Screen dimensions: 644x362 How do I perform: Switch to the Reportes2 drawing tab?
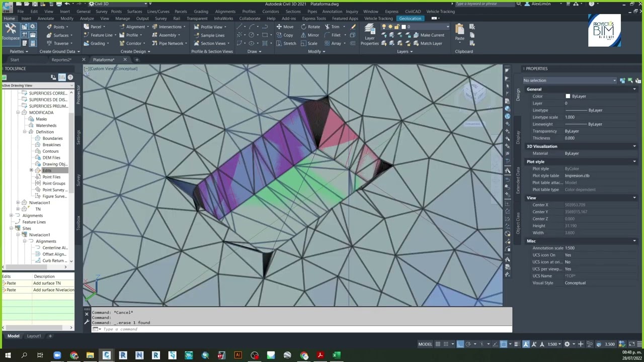point(61,60)
